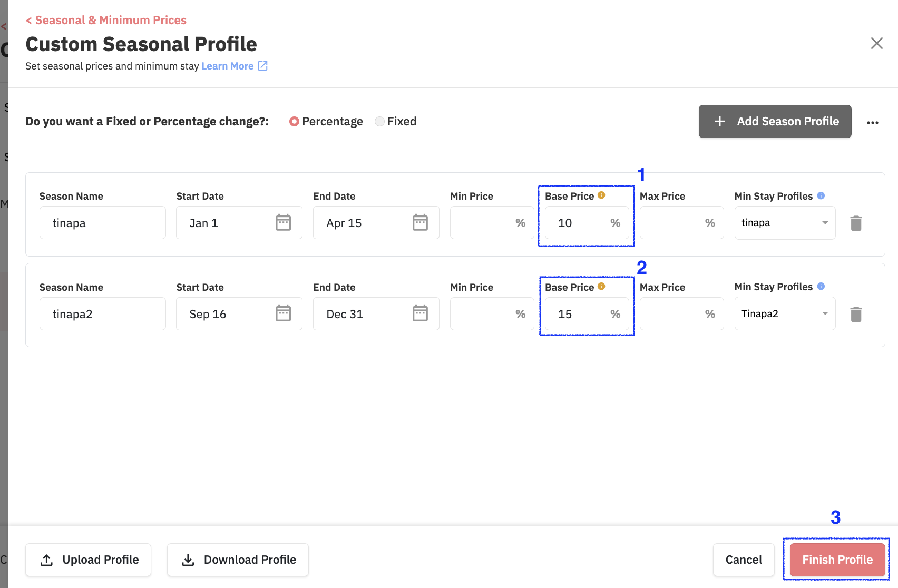898x588 pixels.
Task: Edit the Season Name field containing tinapa
Action: tap(103, 223)
